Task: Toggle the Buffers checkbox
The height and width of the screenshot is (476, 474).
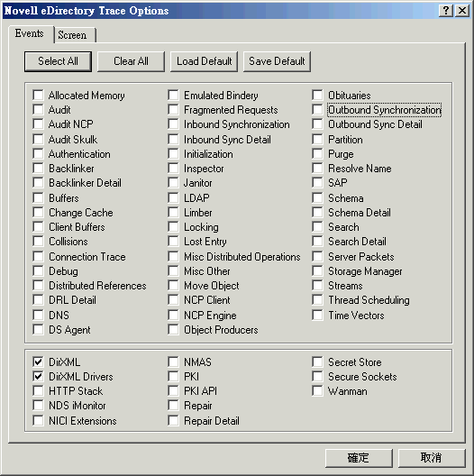Action: tap(38, 198)
